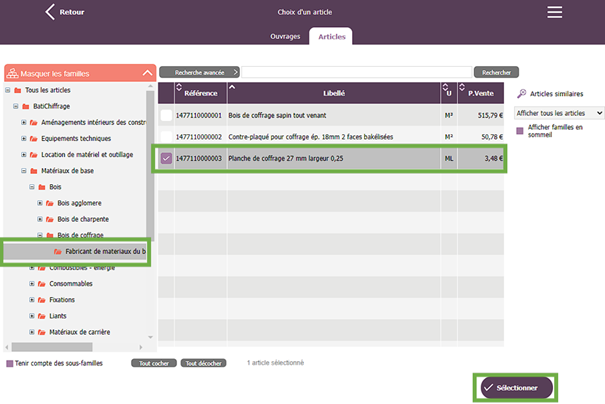Collapse the Matériaux de base tree node
Image resolution: width=605 pixels, height=404 pixels.
[23, 171]
